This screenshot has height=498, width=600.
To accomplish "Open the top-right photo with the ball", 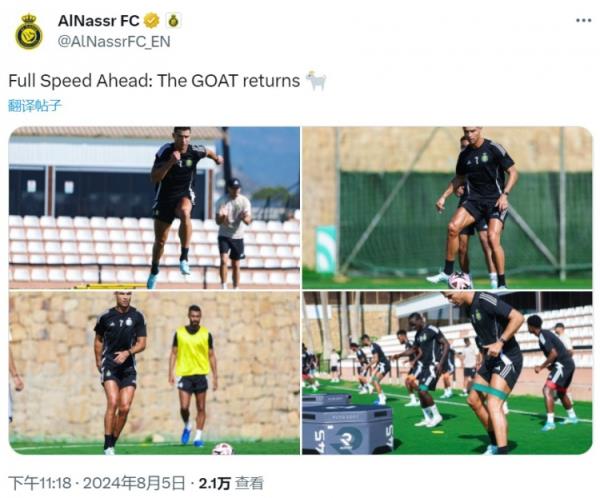I will point(447,207).
